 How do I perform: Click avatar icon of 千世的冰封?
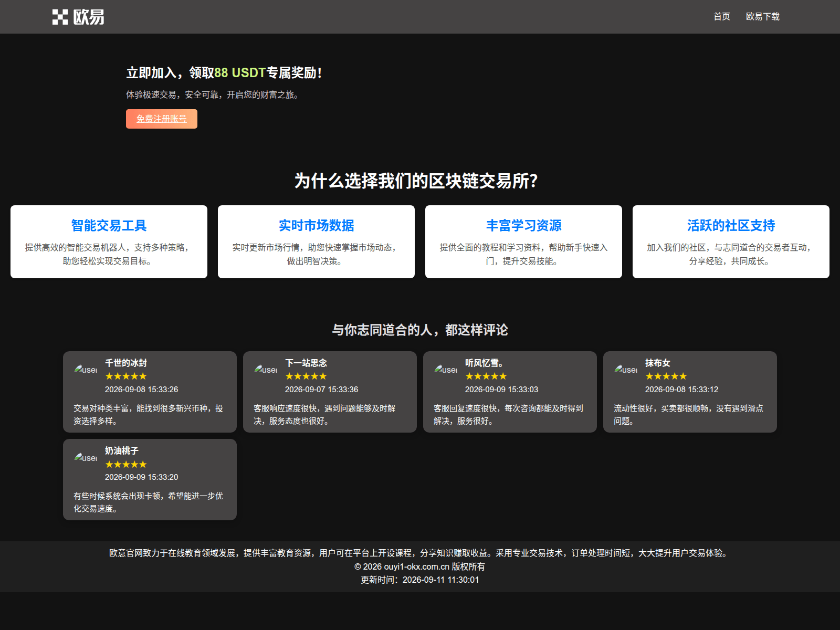tap(86, 369)
